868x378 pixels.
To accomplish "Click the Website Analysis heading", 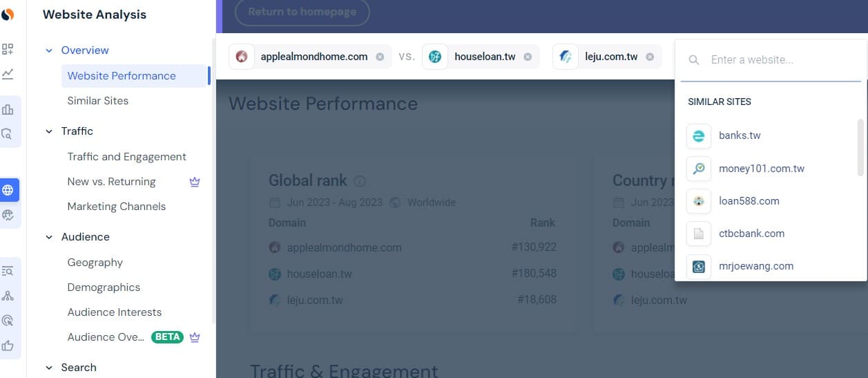I will tap(95, 15).
